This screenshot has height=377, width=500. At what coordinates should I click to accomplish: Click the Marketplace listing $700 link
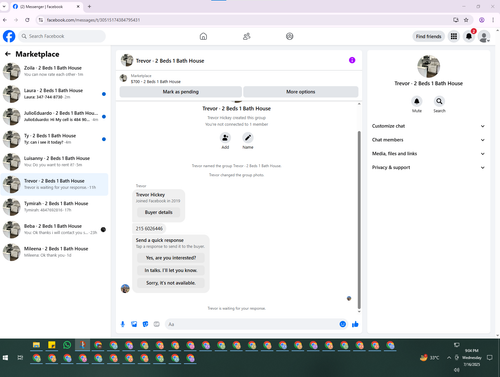pos(155,82)
